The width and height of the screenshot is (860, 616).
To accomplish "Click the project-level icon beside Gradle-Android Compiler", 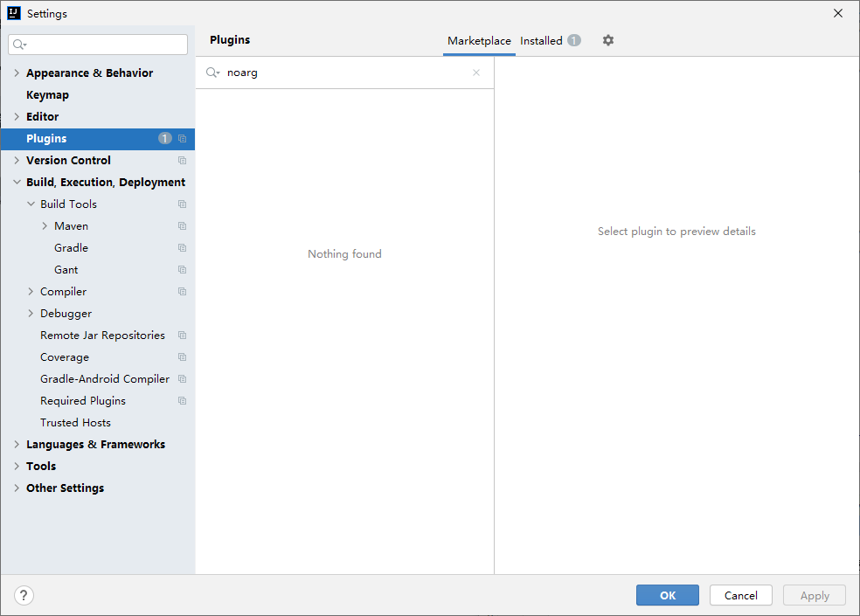I will [x=182, y=379].
